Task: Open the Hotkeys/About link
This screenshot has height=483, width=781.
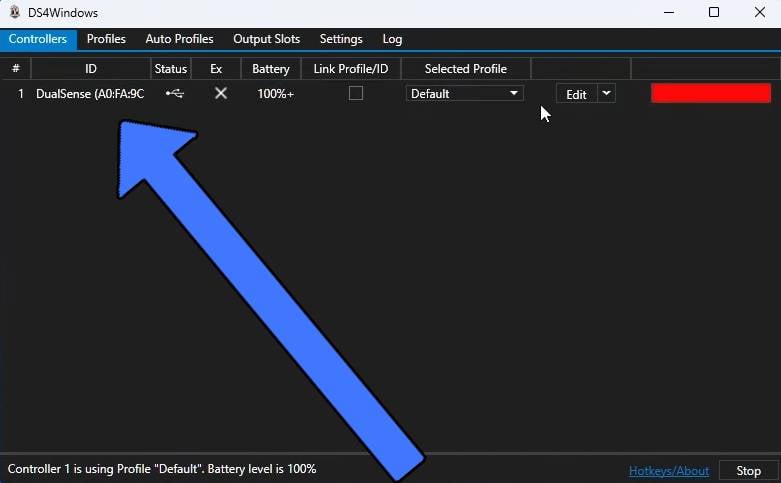Action: [668, 471]
